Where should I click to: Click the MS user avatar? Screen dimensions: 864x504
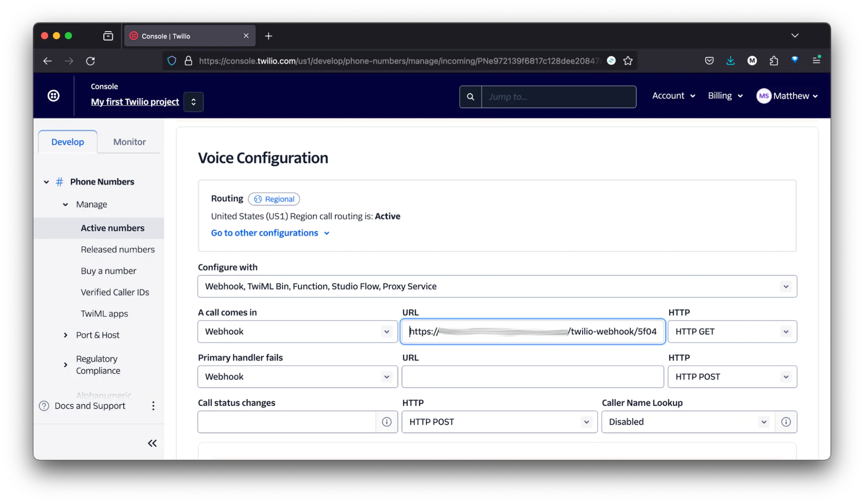tap(764, 96)
